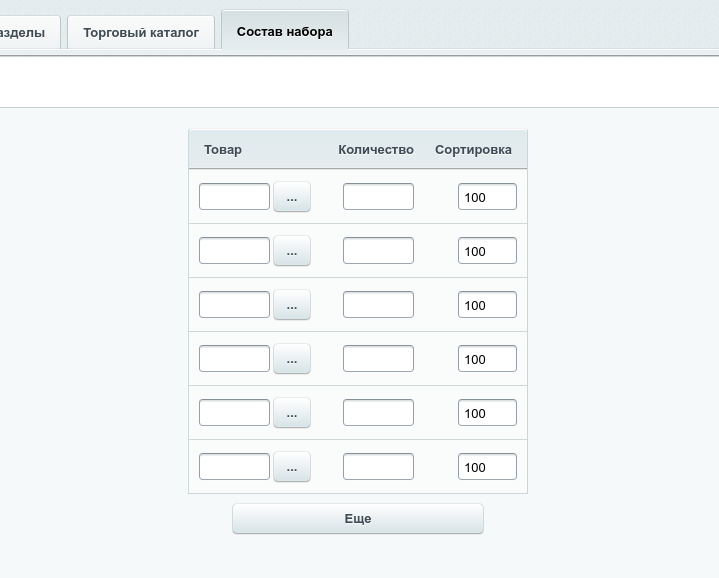Select the Сортировка field in fourth row
The image size is (719, 578).
click(487, 359)
